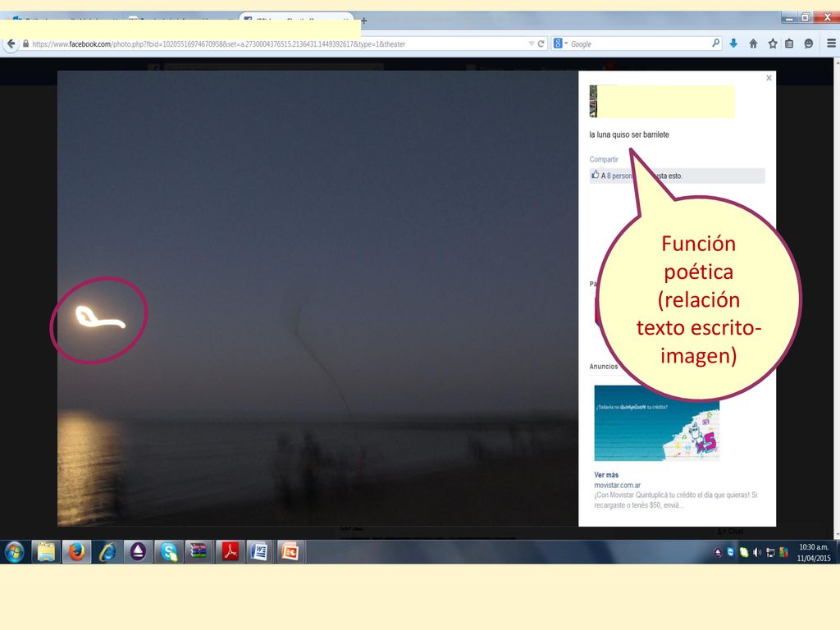Viewport: 840px width, 630px height.
Task: Close the Facebook photo viewer
Action: tap(769, 78)
